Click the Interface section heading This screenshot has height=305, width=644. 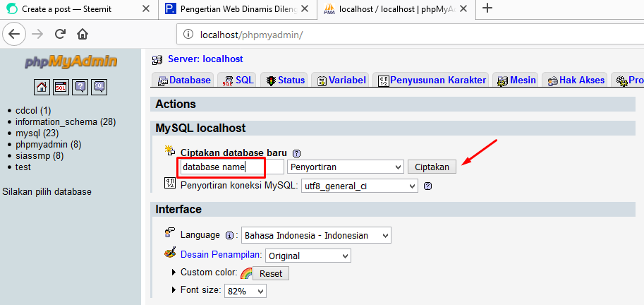pyautogui.click(x=178, y=209)
